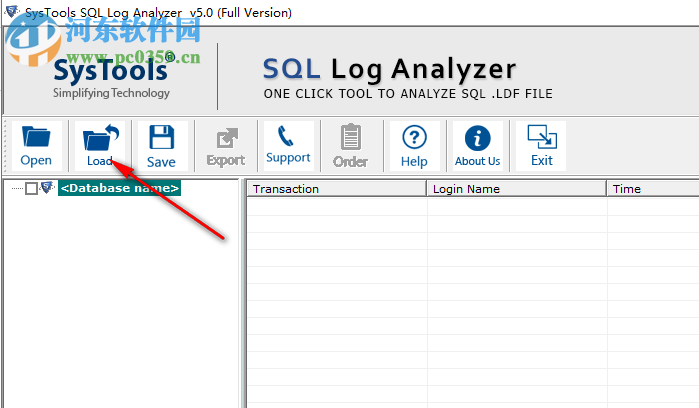Open an LDF file with Open button
This screenshot has width=699, height=408.
click(36, 146)
